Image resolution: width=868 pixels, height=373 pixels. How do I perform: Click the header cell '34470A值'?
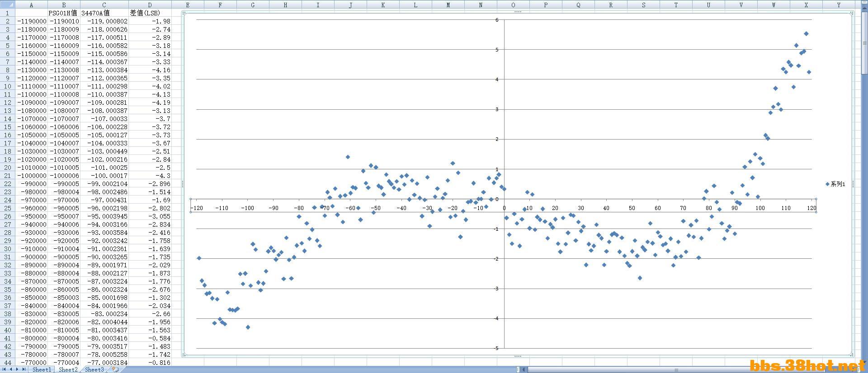pos(104,13)
